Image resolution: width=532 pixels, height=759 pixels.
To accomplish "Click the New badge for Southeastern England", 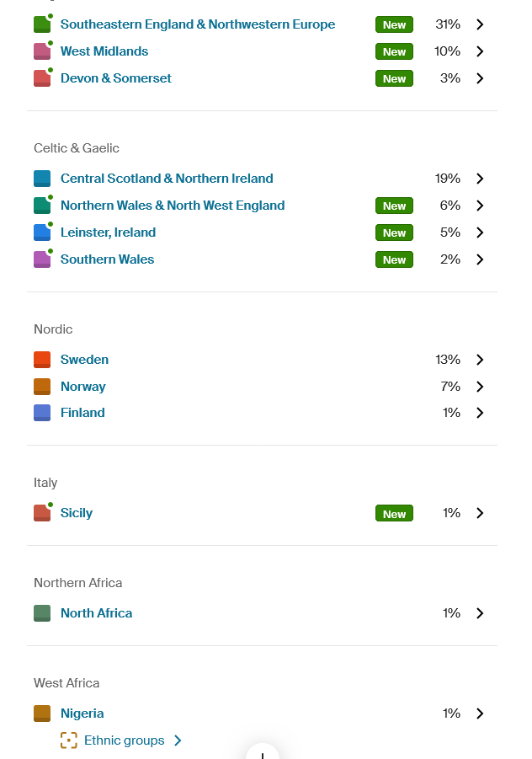I will pos(394,24).
